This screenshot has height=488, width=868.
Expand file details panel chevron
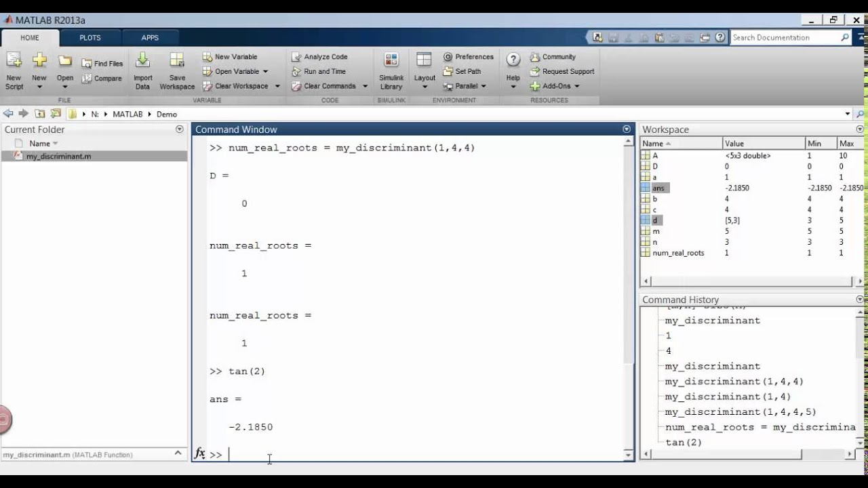click(x=178, y=453)
